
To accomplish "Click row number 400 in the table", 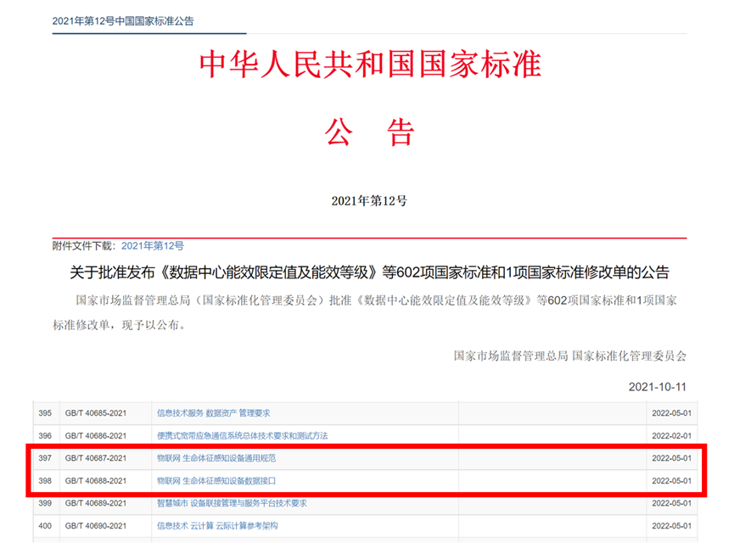I will coord(45,526).
